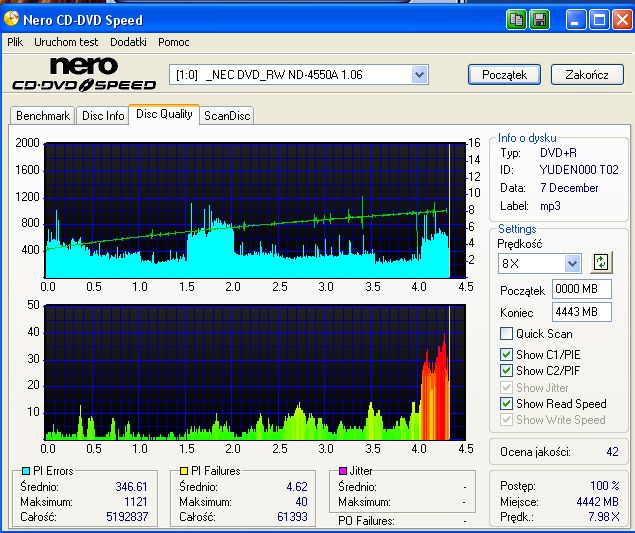Open the NEC DVD_RW ND-4550A drive dropdown

pos(420,75)
